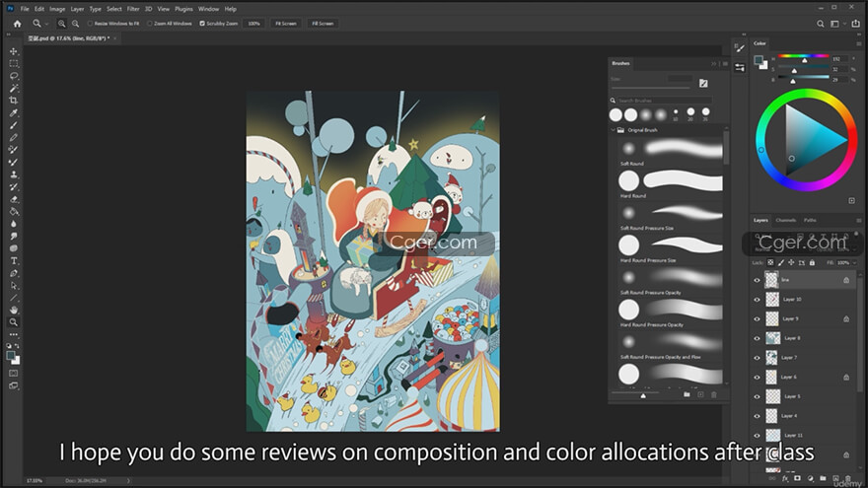868x488 pixels.
Task: Collapse the Brushes panel with double arrows
Action: click(713, 64)
